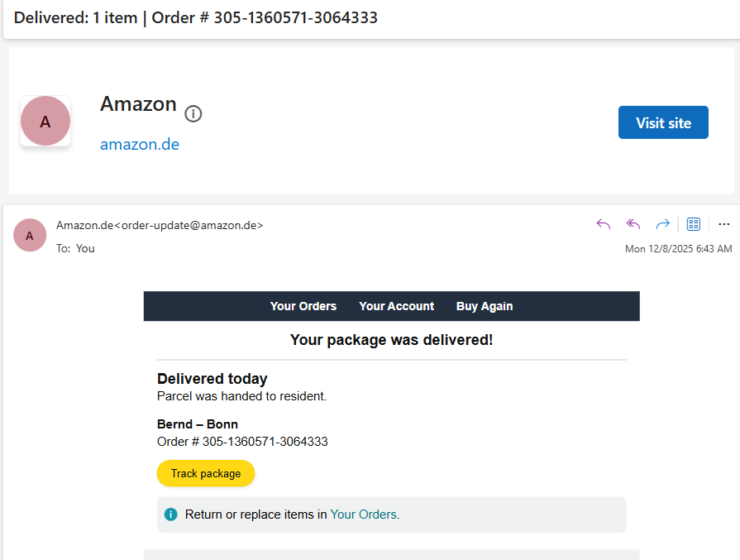This screenshot has height=560, width=740.
Task: Open the amazon.de link
Action: click(140, 145)
